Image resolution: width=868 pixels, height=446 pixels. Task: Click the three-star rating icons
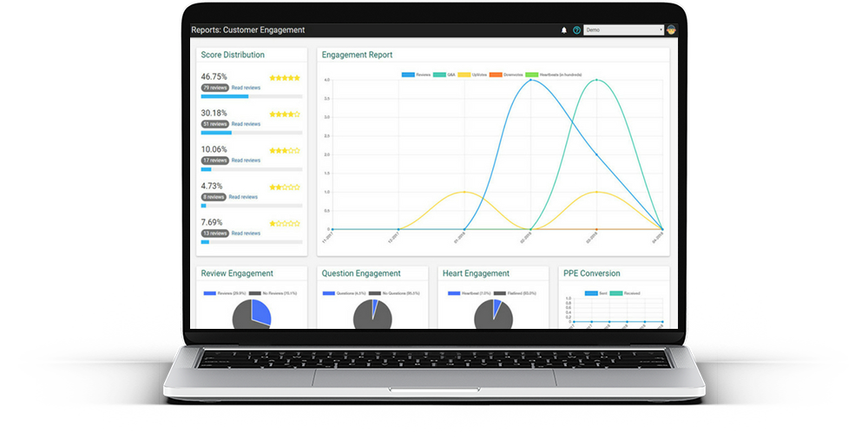(285, 150)
